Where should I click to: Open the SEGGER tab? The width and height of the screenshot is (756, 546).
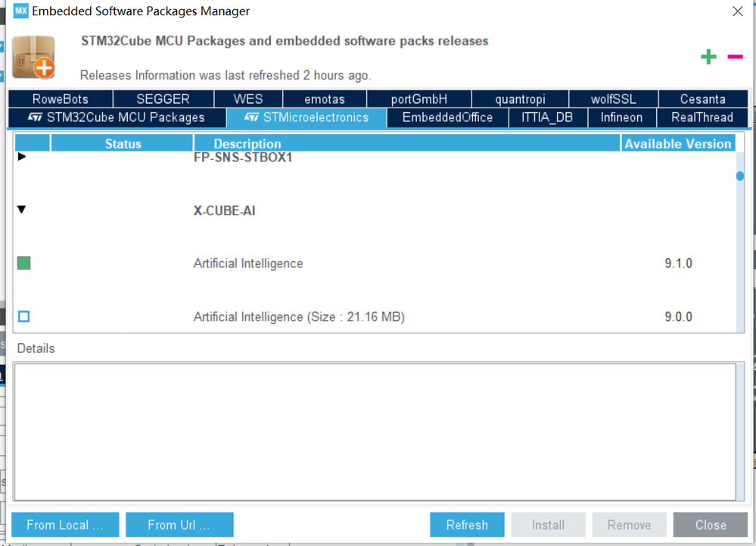click(x=163, y=99)
